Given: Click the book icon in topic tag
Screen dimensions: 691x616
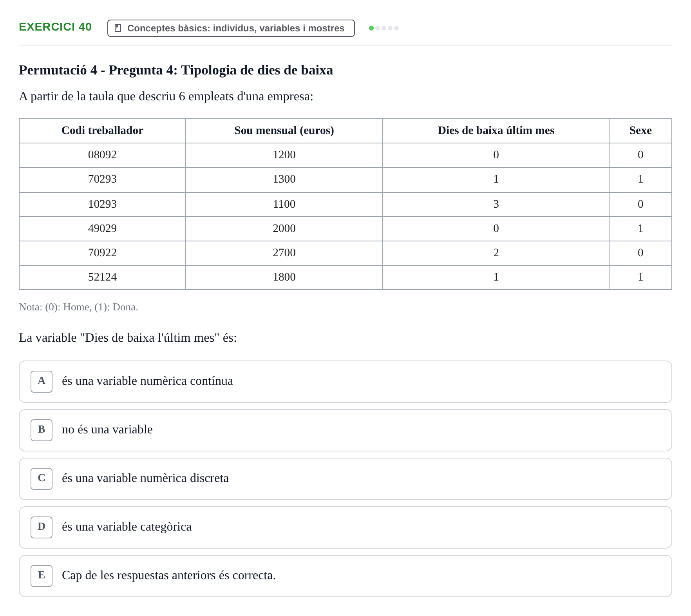Looking at the screenshot, I should click(x=118, y=28).
